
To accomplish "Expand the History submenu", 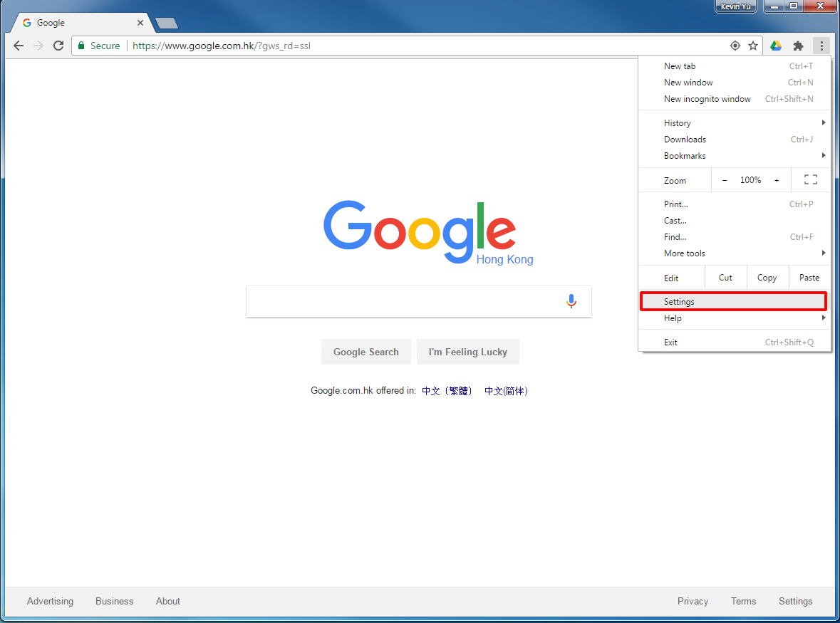I will [x=735, y=123].
